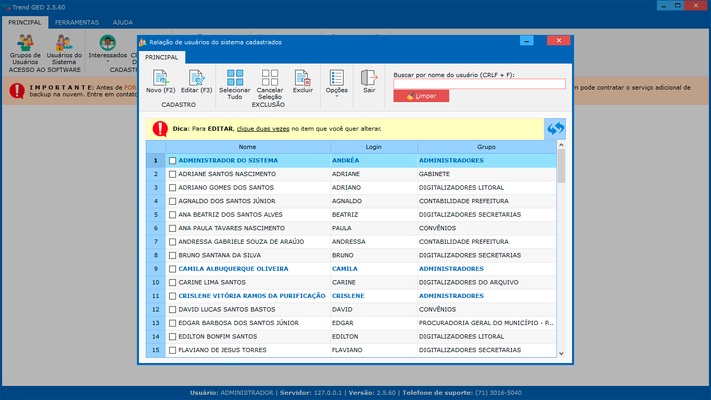Image resolution: width=711 pixels, height=400 pixels.
Task: Tick checkbox for CAMILA ALBUQUERQUE OLIVEIRA
Action: pyautogui.click(x=173, y=269)
